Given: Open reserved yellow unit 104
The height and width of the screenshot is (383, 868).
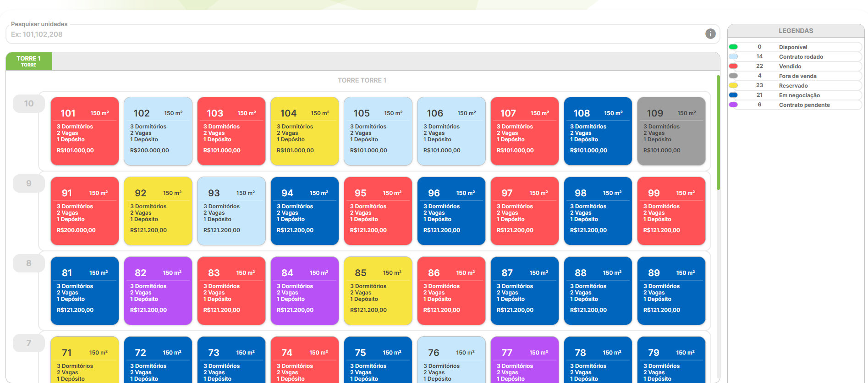Looking at the screenshot, I should click(305, 131).
